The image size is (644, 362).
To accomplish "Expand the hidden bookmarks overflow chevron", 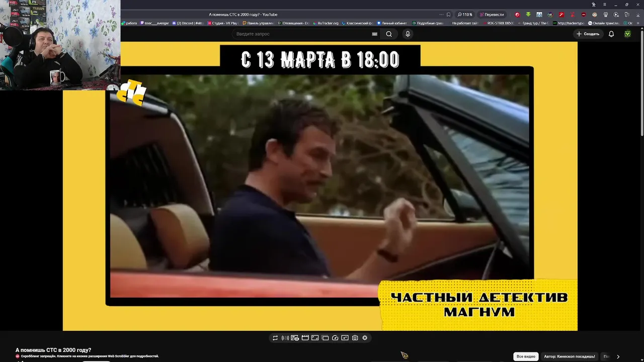I will click(x=638, y=23).
